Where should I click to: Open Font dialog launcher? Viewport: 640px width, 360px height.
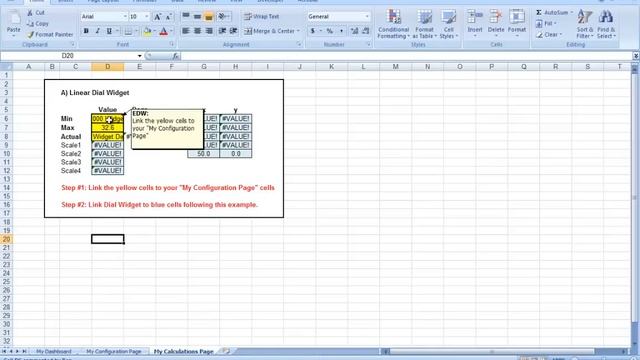172,44
